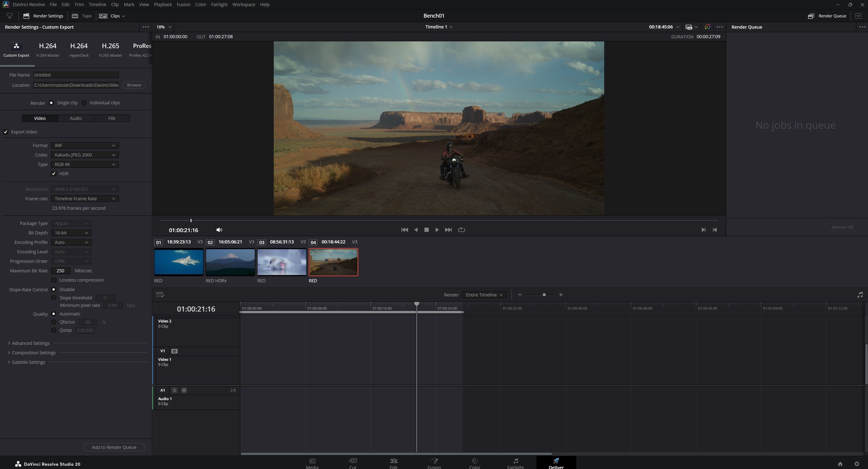This screenshot has height=469, width=868.
Task: Expand the Advanced Settings section
Action: [30, 343]
